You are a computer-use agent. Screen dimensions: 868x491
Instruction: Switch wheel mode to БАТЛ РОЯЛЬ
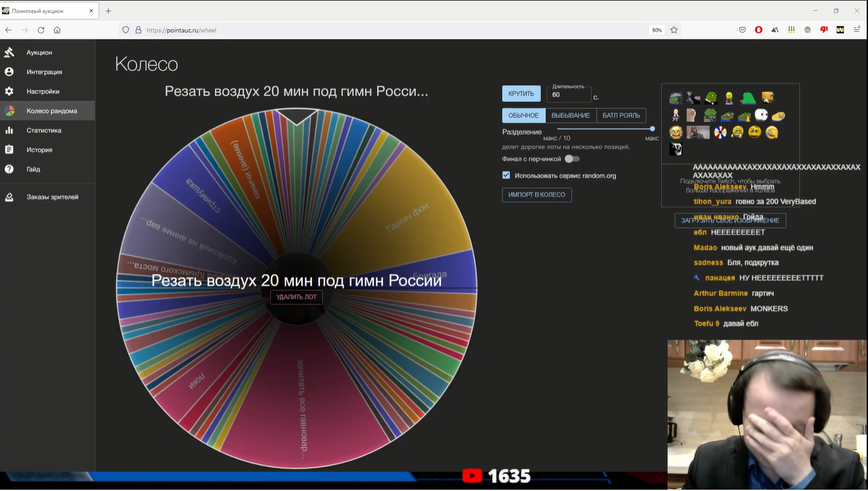coord(621,115)
